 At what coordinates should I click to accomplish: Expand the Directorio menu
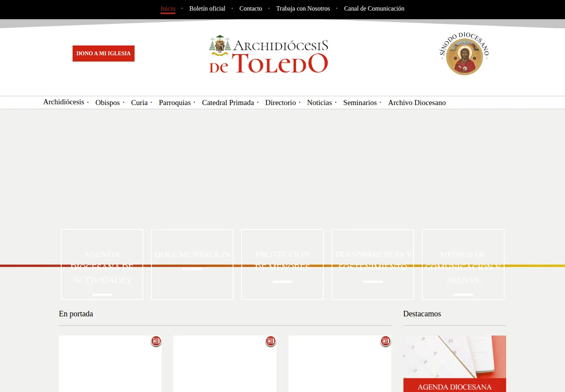(x=281, y=103)
